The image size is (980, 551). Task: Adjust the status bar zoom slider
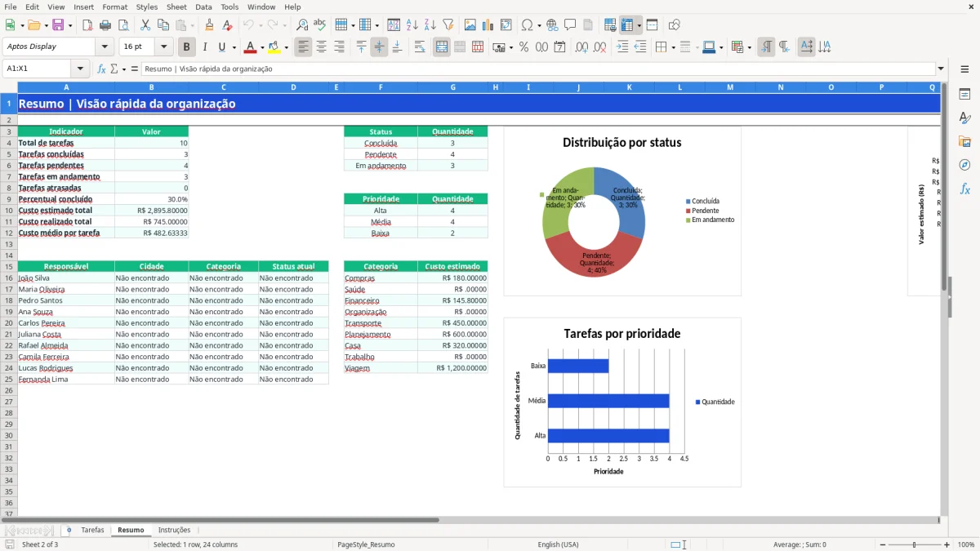[914, 544]
